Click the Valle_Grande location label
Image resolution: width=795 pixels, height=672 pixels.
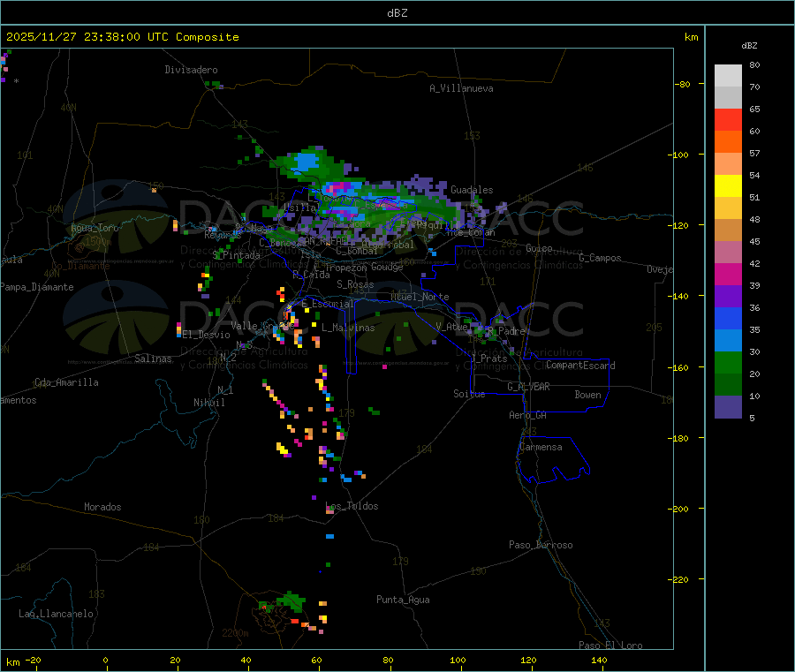tap(262, 326)
